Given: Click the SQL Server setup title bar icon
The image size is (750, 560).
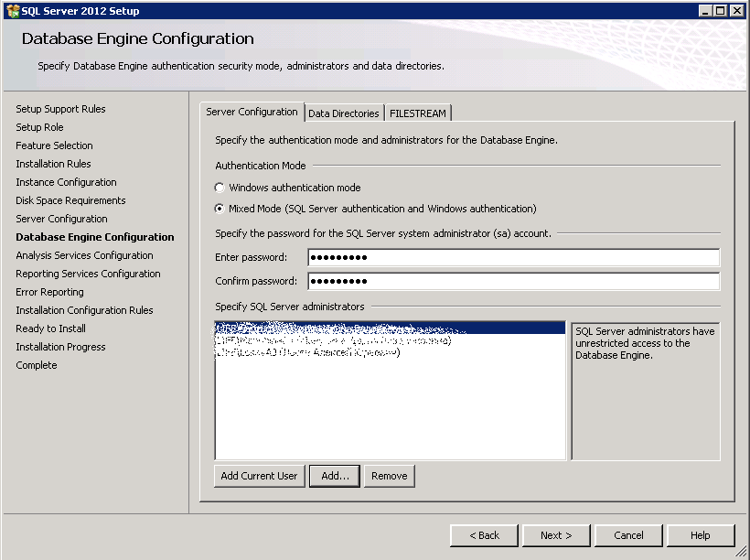Looking at the screenshot, I should pos(13,11).
